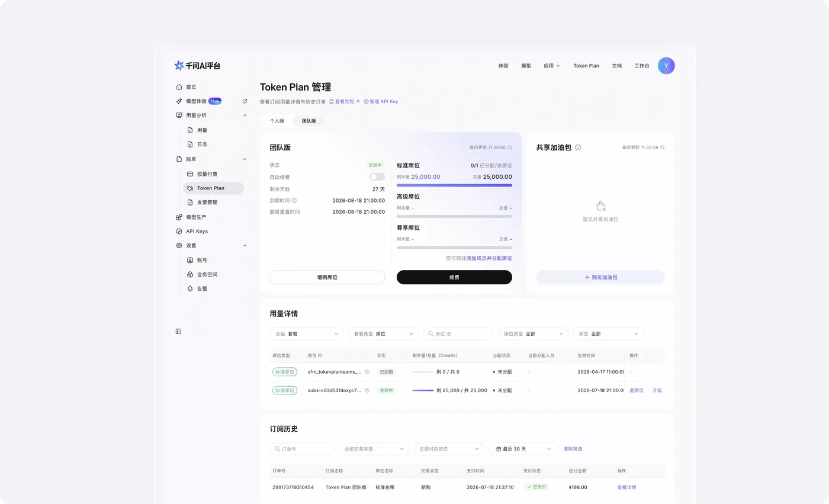Switch to the 团队版 tab
The image size is (829, 504).
pyautogui.click(x=309, y=121)
